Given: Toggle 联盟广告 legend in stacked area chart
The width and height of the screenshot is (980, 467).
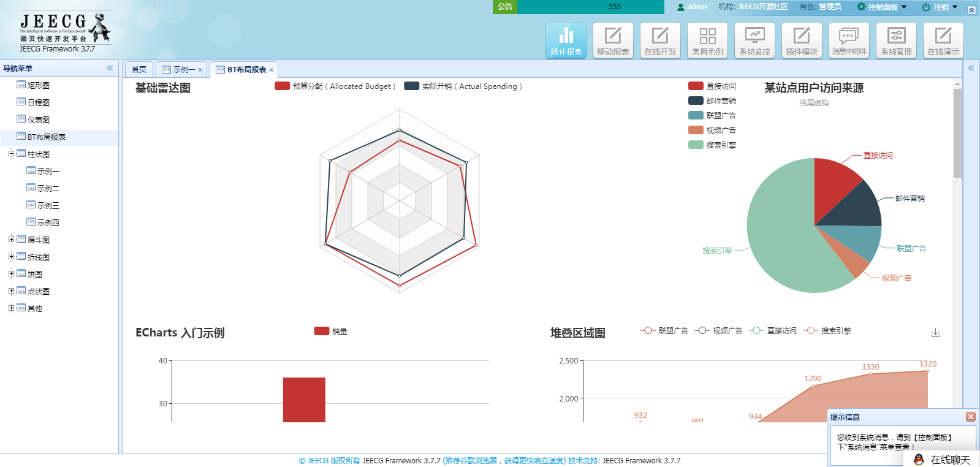Looking at the screenshot, I should [664, 331].
